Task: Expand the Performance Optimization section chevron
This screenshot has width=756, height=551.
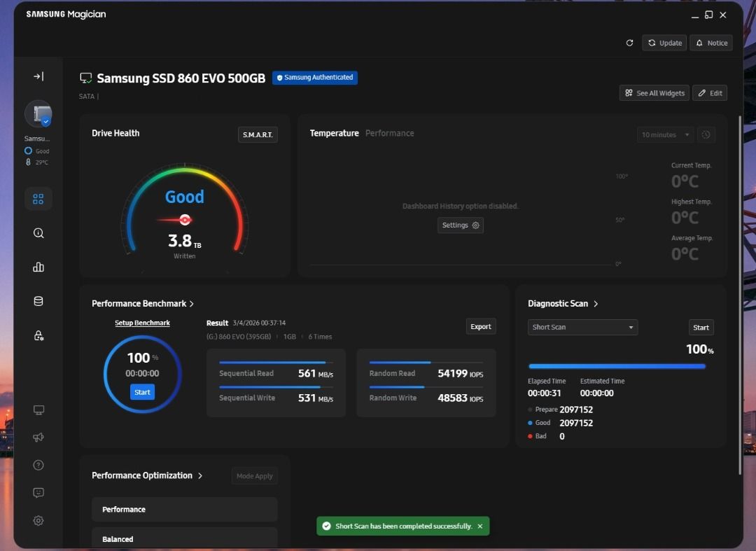Action: [200, 476]
